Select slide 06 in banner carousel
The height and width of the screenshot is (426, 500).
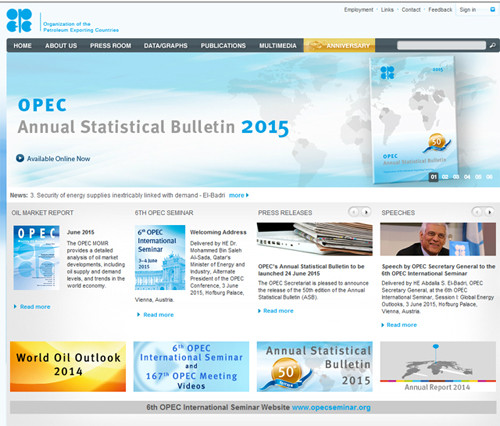click(x=489, y=177)
